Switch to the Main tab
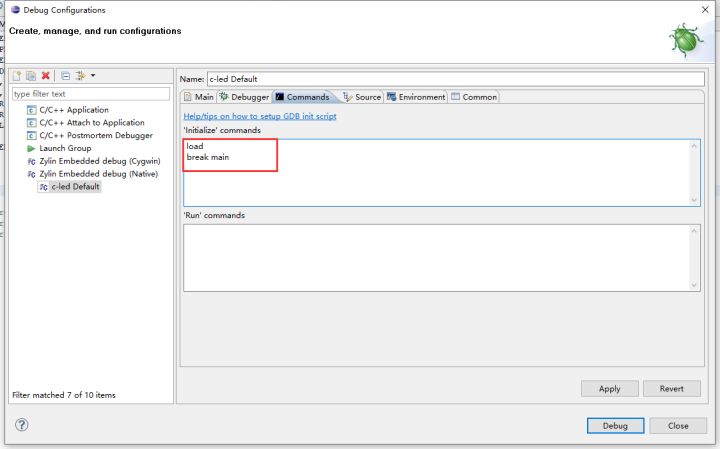 [198, 97]
